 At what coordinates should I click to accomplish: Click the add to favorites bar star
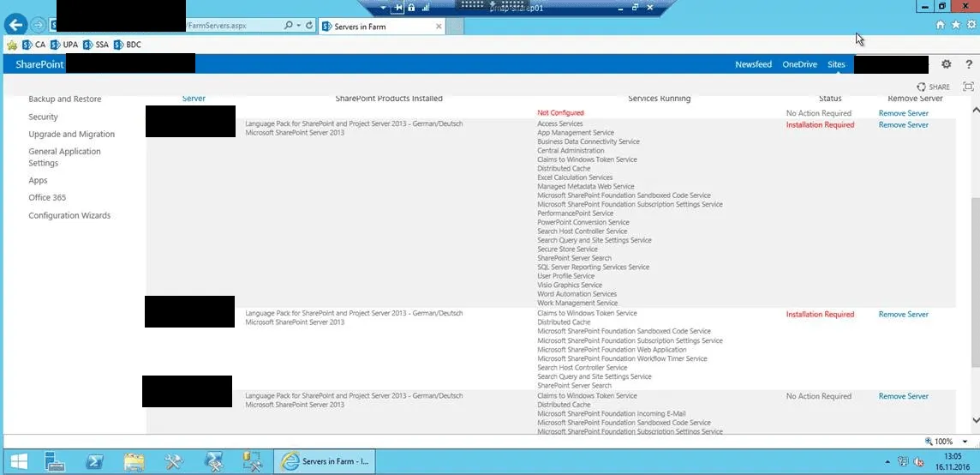point(11,45)
